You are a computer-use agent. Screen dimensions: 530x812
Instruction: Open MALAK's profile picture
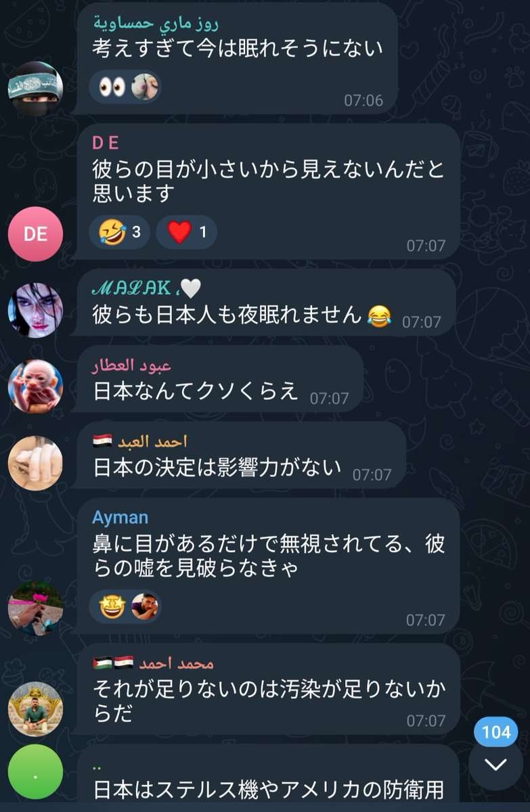click(x=35, y=311)
